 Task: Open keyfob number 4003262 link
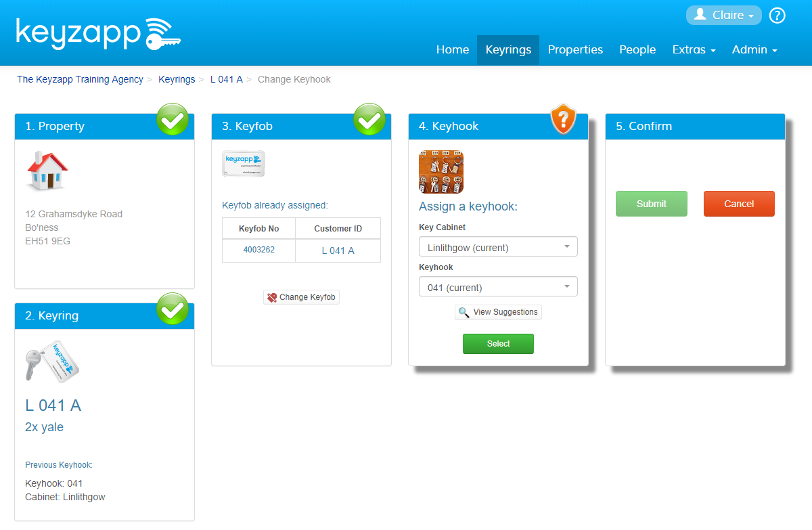coord(258,250)
